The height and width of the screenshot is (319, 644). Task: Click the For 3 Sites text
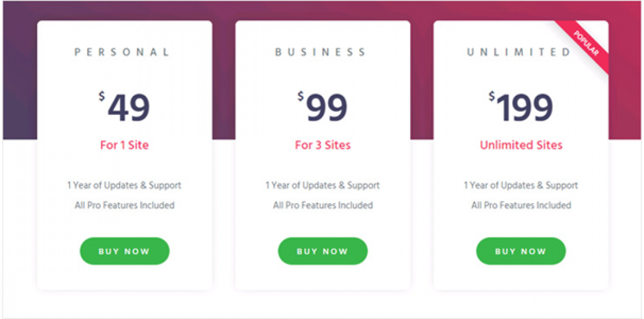[x=323, y=145]
